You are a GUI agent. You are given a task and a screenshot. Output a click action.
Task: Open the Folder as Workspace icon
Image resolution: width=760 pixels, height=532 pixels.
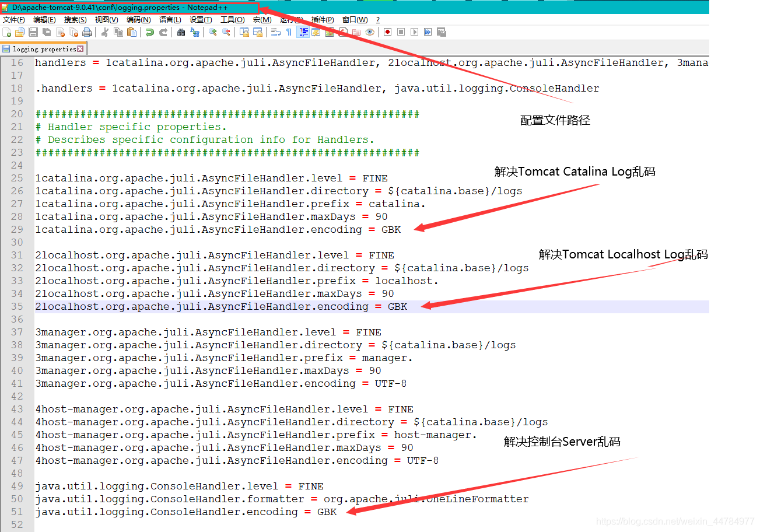coord(356,32)
